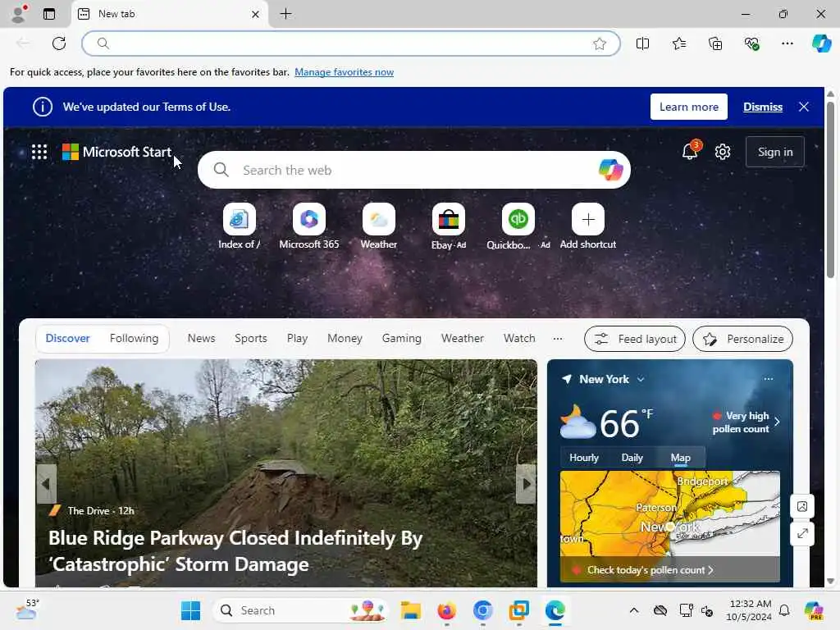The width and height of the screenshot is (840, 630).
Task: Open the Quickbooks ad shortcut
Action: pyautogui.click(x=518, y=226)
